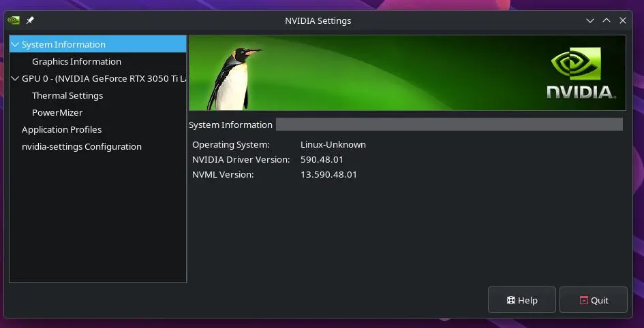Click the Help button
This screenshot has width=644, height=328.
521,300
